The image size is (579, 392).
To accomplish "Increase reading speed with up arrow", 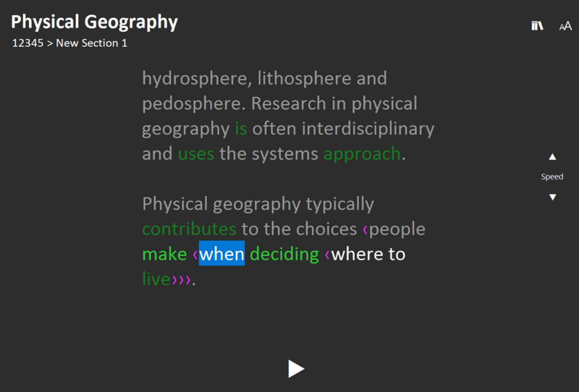I will [552, 156].
